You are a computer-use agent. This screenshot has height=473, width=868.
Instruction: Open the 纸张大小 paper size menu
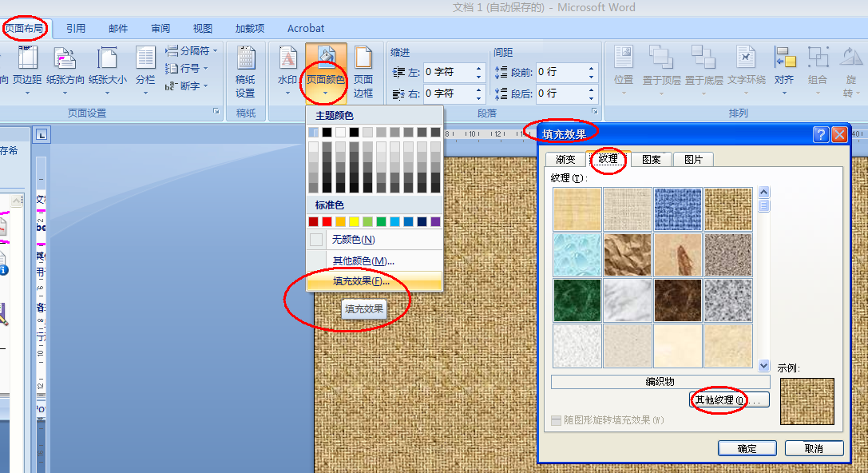[x=107, y=72]
